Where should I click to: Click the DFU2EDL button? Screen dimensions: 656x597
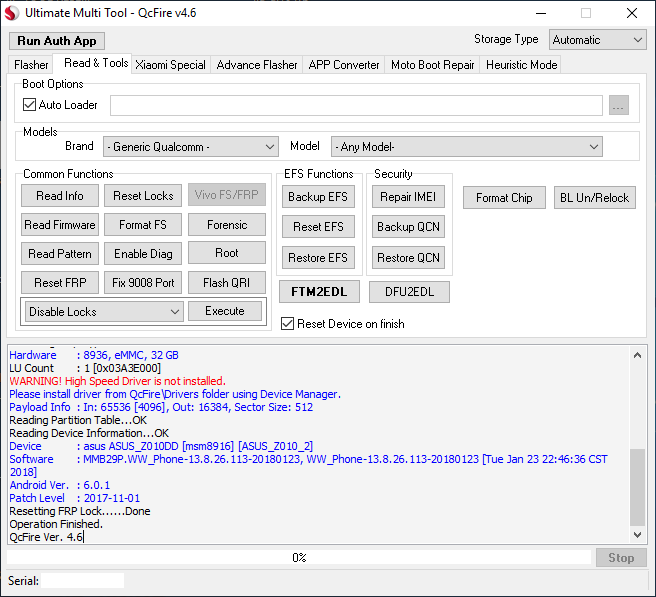(x=409, y=292)
